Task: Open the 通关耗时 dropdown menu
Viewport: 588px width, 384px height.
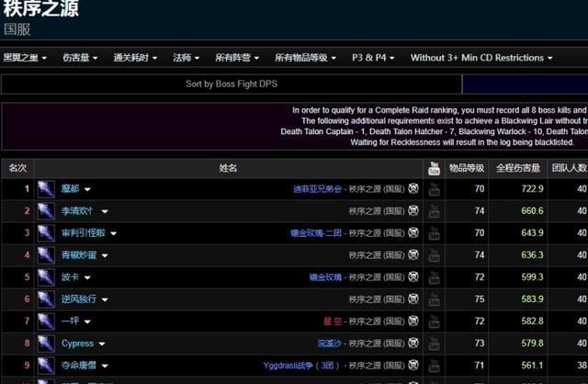Action: (135, 58)
